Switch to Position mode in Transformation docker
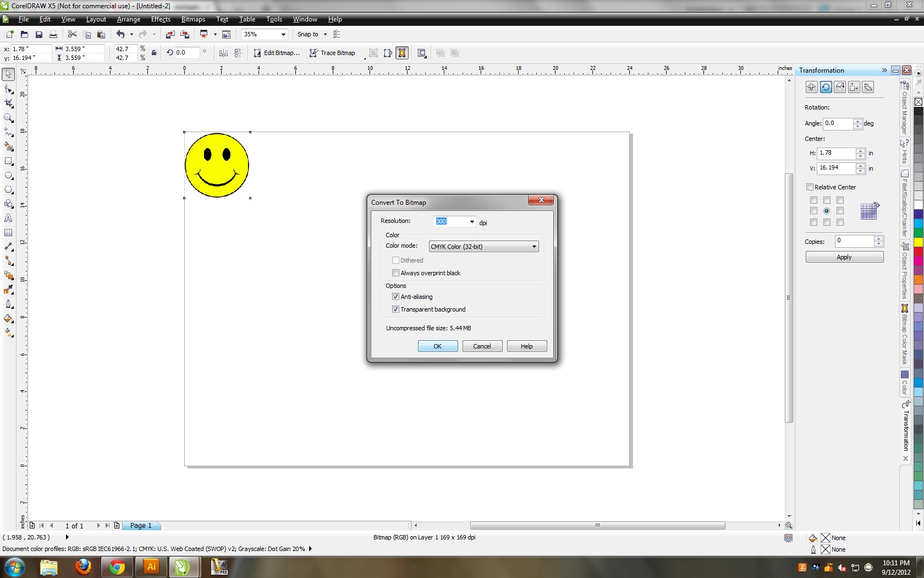The height and width of the screenshot is (578, 924). point(812,87)
